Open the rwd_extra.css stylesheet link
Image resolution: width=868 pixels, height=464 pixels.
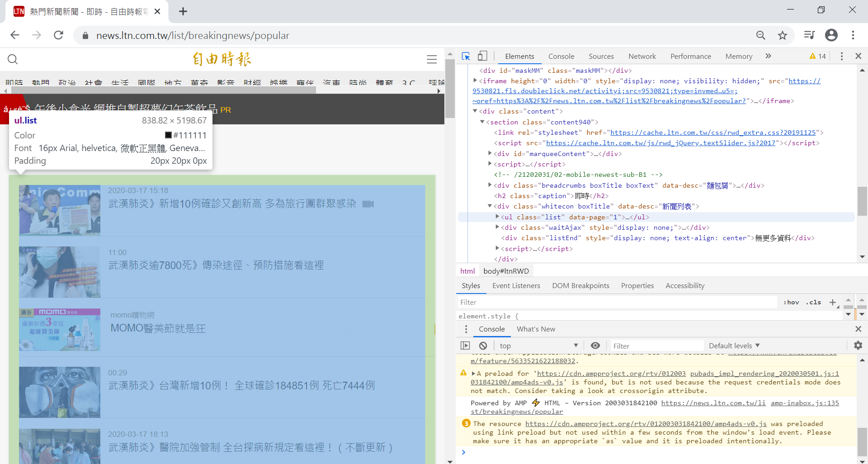(x=713, y=133)
